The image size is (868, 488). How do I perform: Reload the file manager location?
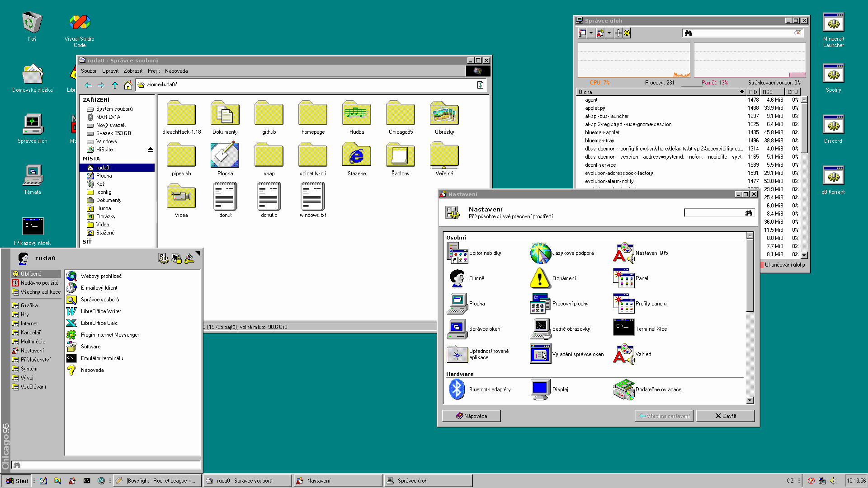480,85
